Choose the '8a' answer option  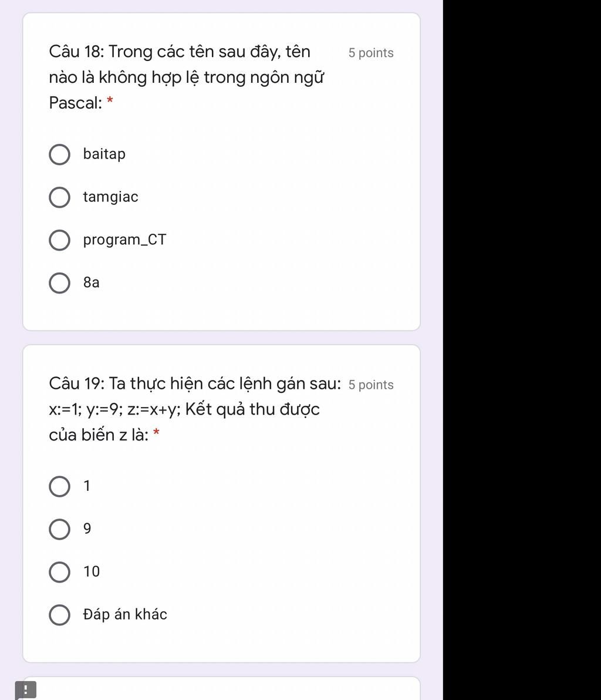[59, 283]
